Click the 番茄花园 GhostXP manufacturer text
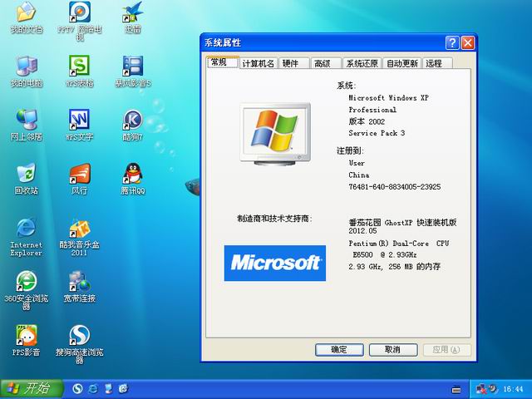This screenshot has height=399, width=532. tap(402, 226)
